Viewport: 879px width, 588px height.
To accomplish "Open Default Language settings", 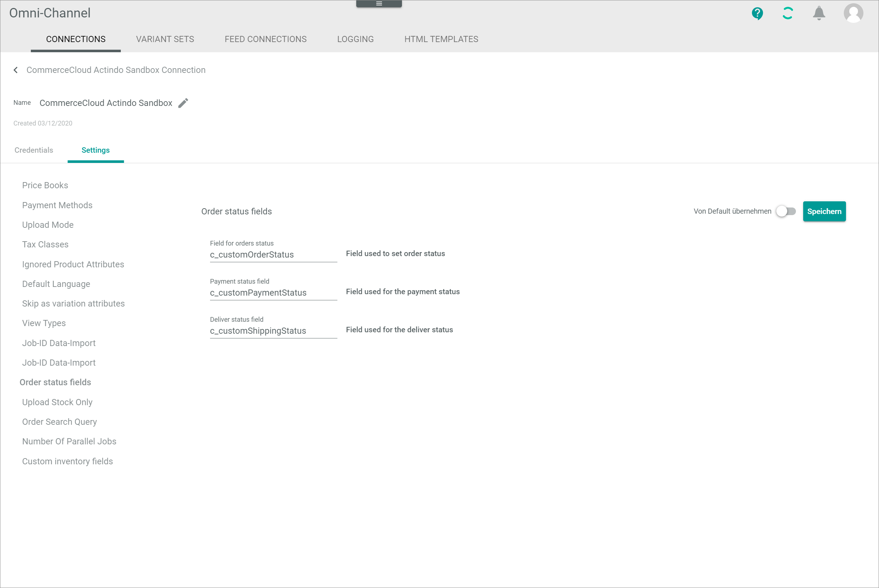I will (x=56, y=284).
